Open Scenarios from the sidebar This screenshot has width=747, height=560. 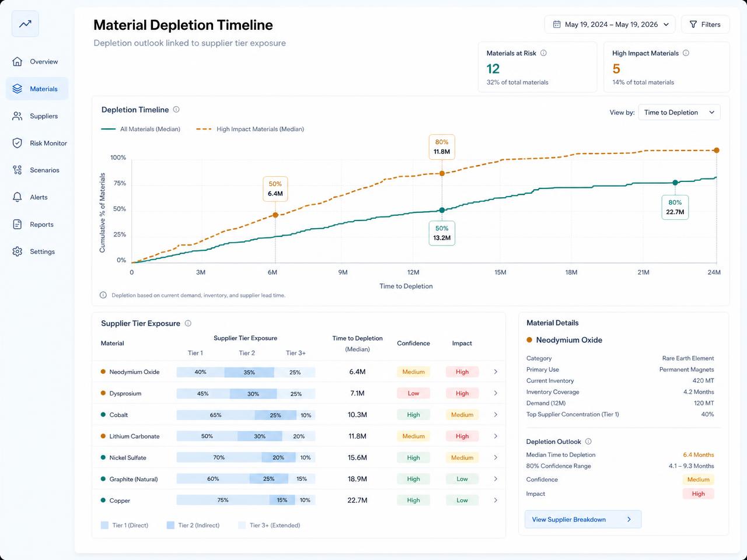tap(37, 170)
